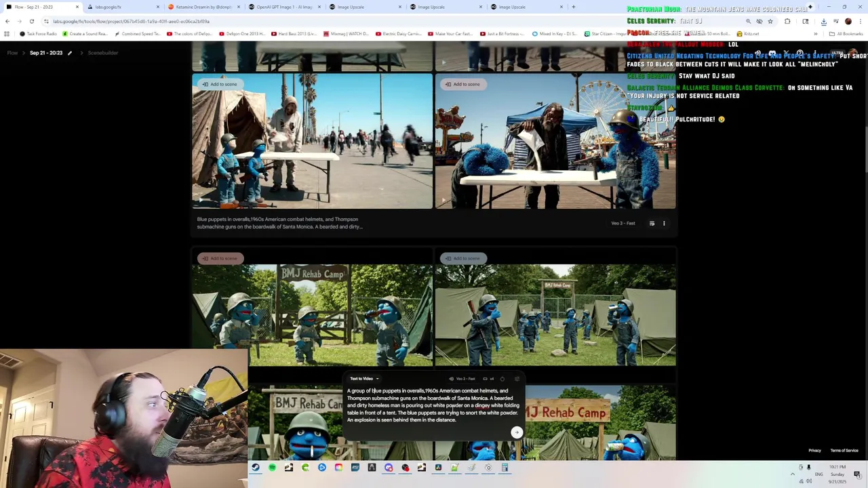
Task: Open the calculator taskbar icon
Action: pos(505,468)
